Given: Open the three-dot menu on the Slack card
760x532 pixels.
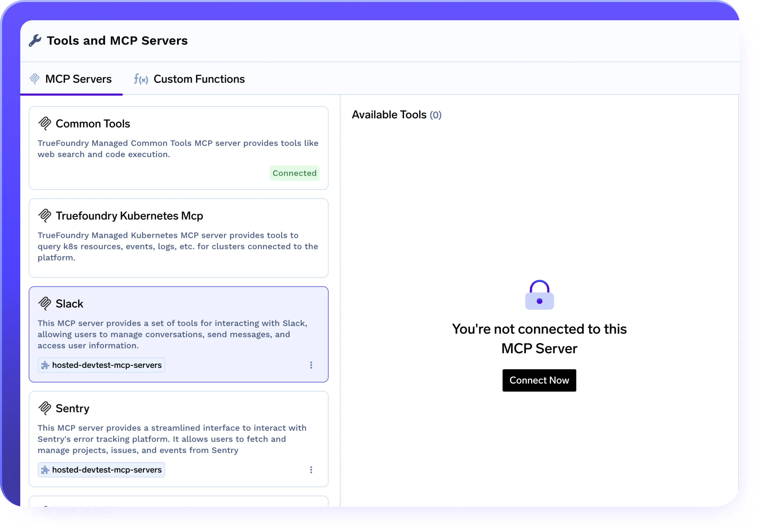Looking at the screenshot, I should coord(311,365).
